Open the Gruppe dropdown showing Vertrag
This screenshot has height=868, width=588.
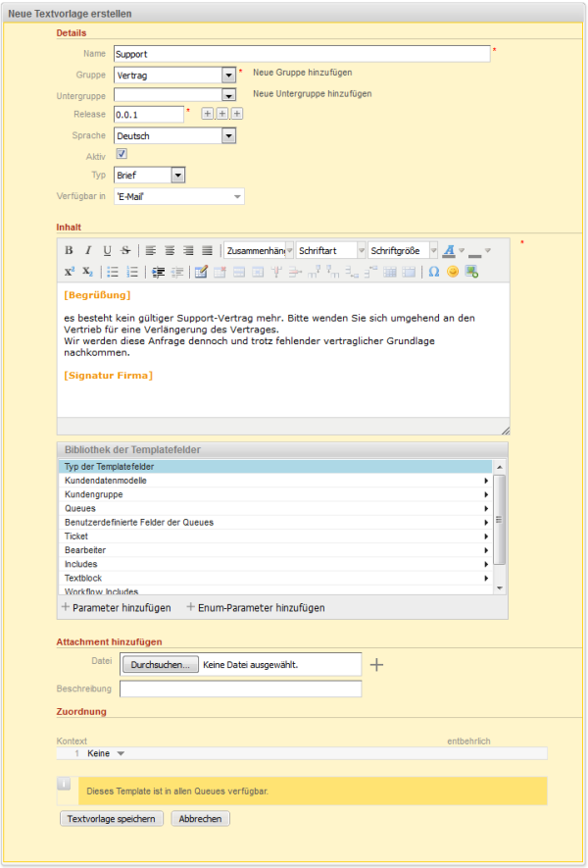tap(174, 75)
